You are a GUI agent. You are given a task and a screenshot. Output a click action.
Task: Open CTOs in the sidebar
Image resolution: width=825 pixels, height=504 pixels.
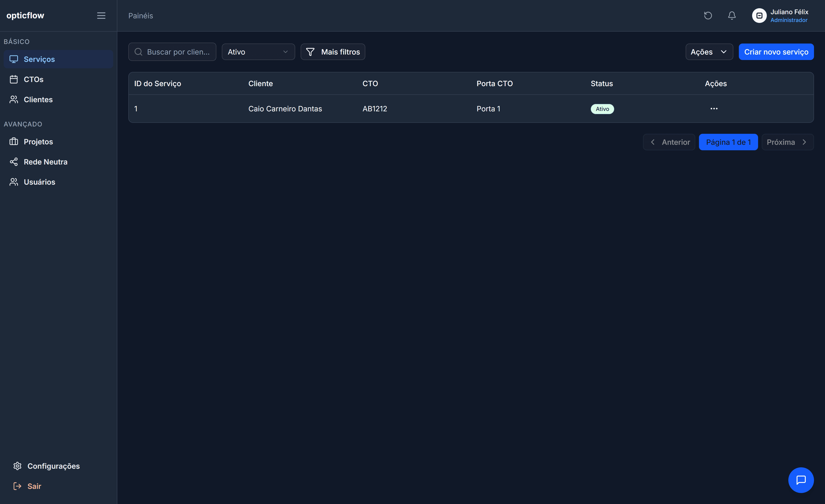point(33,79)
